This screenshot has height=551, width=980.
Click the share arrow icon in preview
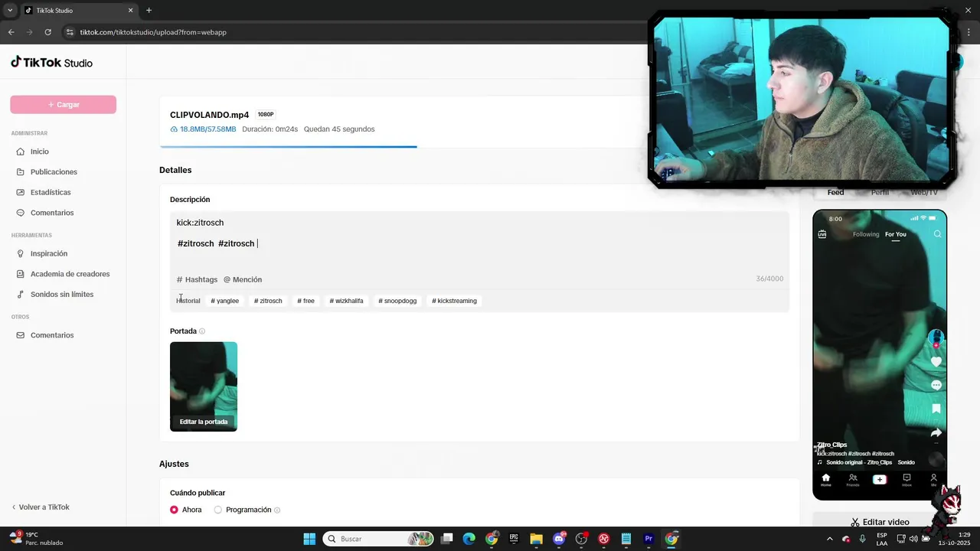pyautogui.click(x=936, y=432)
